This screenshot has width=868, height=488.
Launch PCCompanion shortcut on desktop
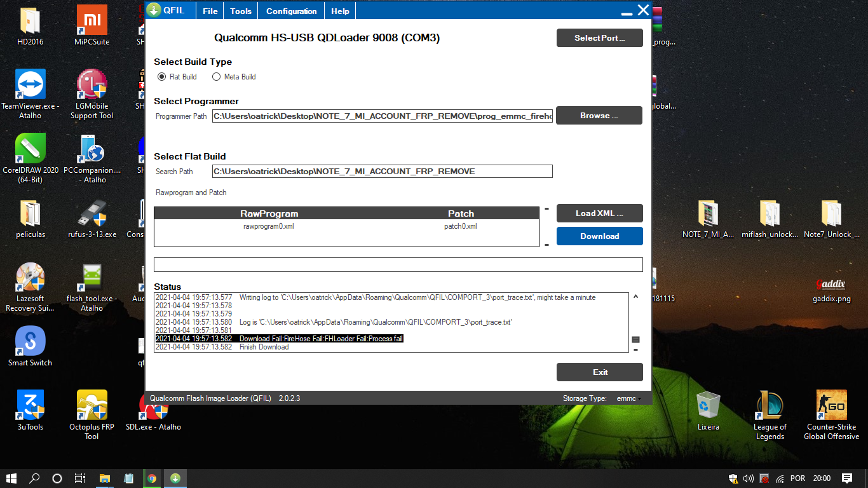[x=92, y=158]
